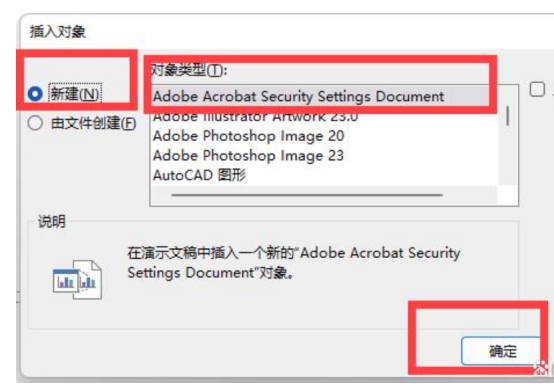The height and width of the screenshot is (384, 554).
Task: Tick the checkbox right of the object list
Action: (x=537, y=89)
